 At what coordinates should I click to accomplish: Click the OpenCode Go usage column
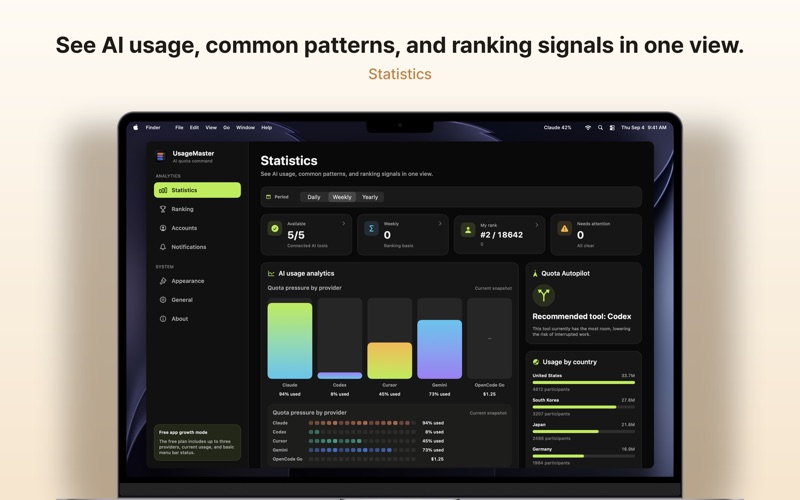pyautogui.click(x=489, y=338)
